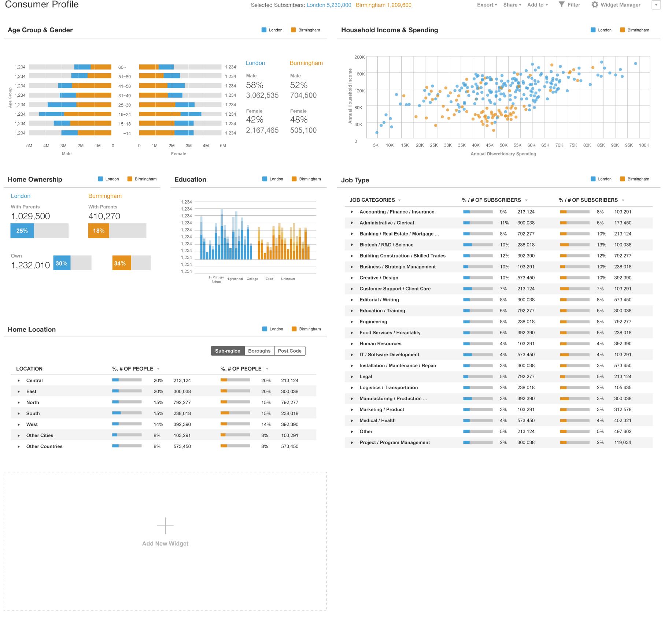
Task: Expand the Central location row
Action: tap(19, 380)
